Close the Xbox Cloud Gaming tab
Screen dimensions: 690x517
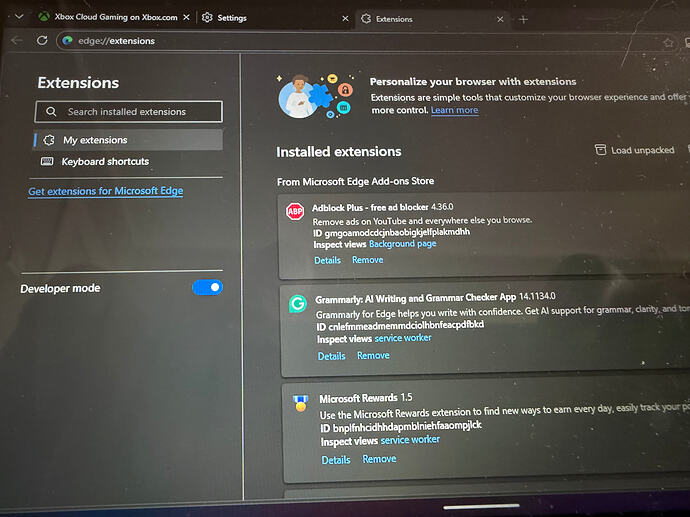coord(187,17)
